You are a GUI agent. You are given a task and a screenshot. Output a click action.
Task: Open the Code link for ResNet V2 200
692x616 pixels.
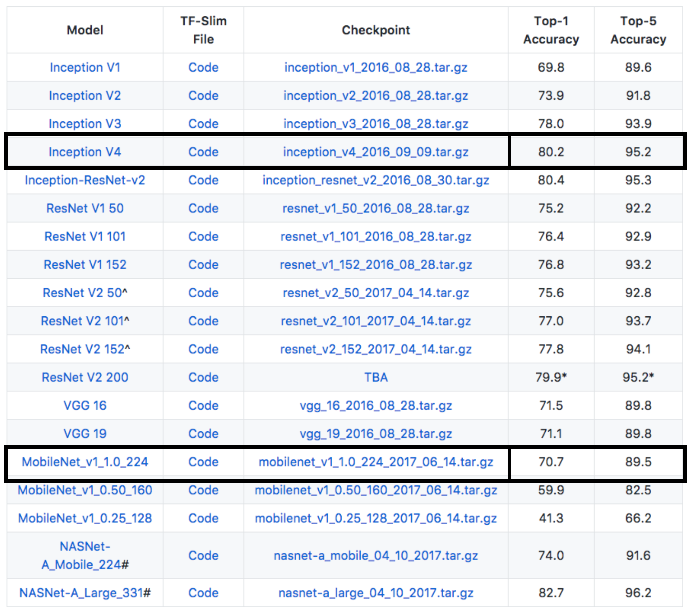click(203, 377)
